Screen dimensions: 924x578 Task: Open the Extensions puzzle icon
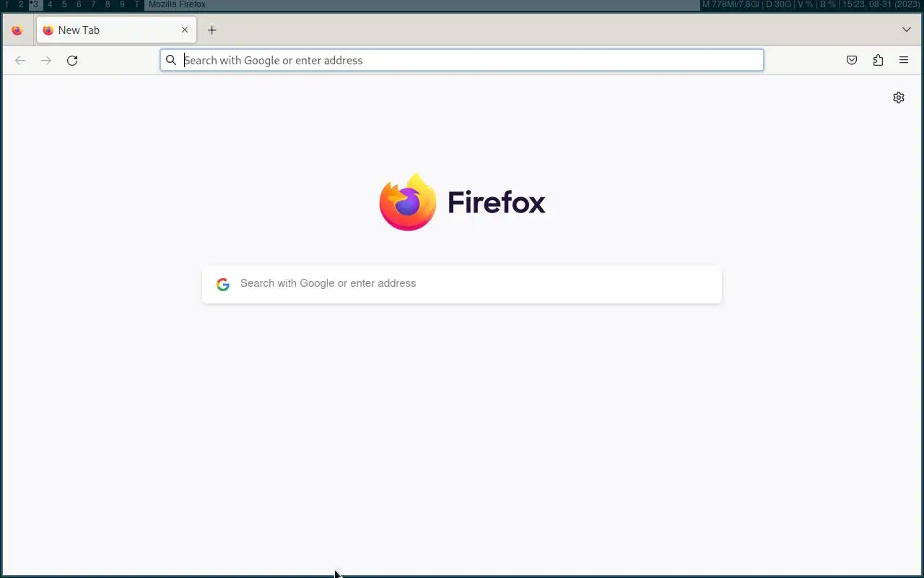(878, 61)
